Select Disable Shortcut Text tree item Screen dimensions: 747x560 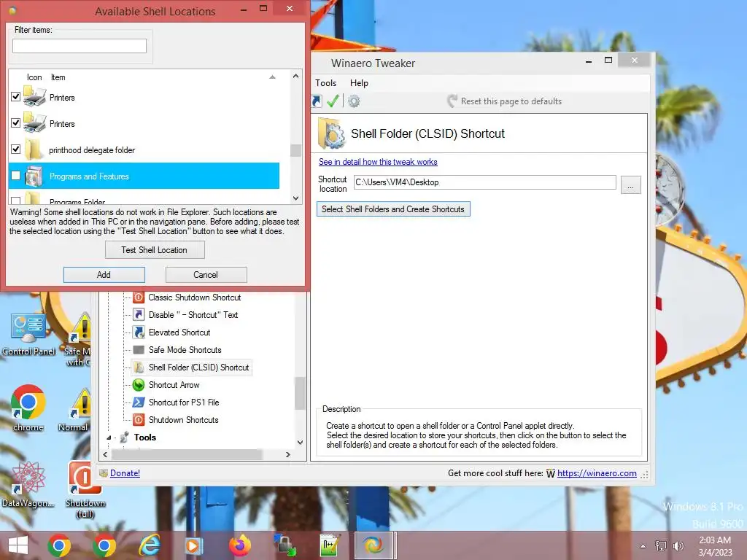coord(193,315)
